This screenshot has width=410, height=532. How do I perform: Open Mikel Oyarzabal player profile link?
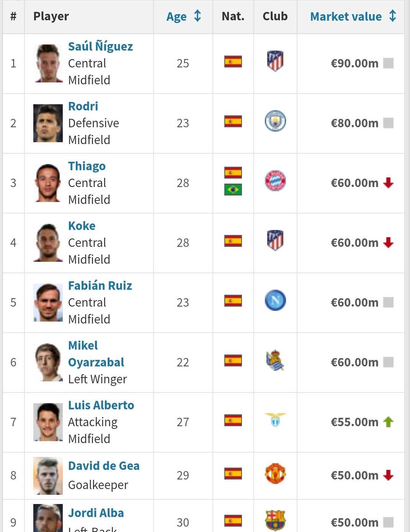[96, 354]
